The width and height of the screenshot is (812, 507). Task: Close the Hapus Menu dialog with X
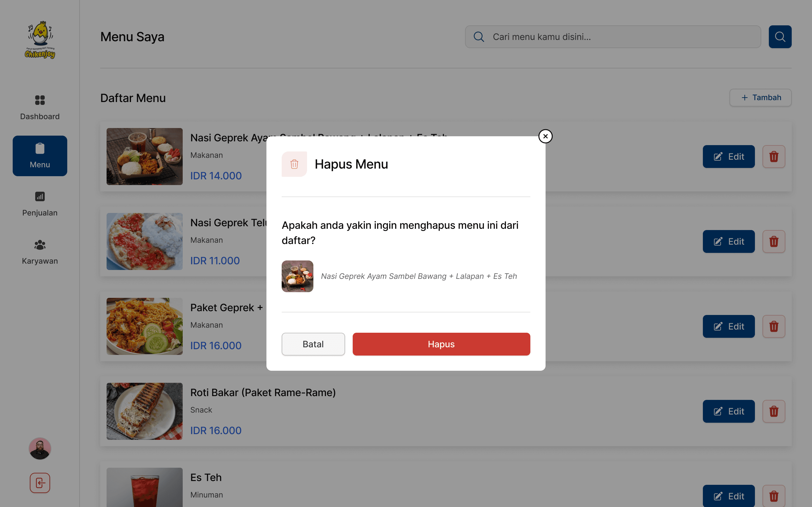pos(545,136)
